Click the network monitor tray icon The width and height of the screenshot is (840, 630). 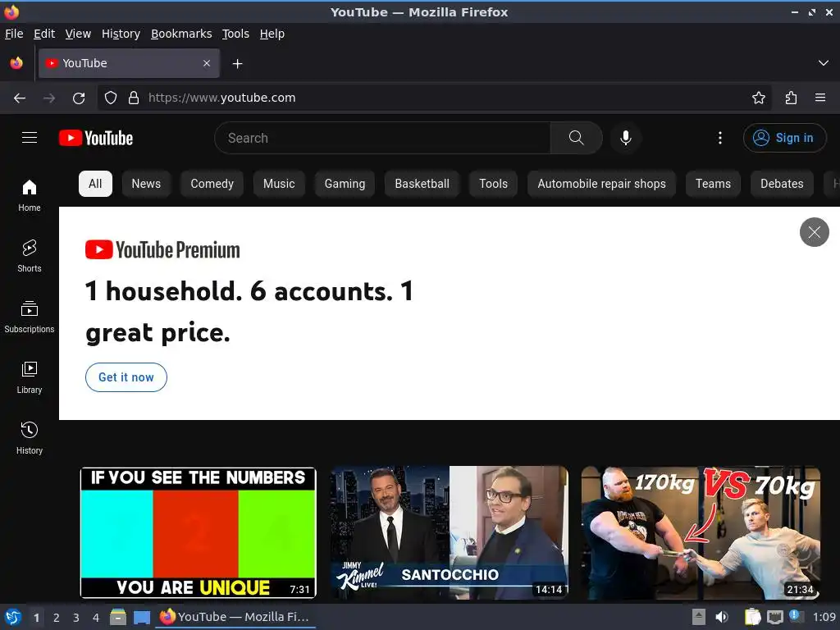(x=774, y=618)
